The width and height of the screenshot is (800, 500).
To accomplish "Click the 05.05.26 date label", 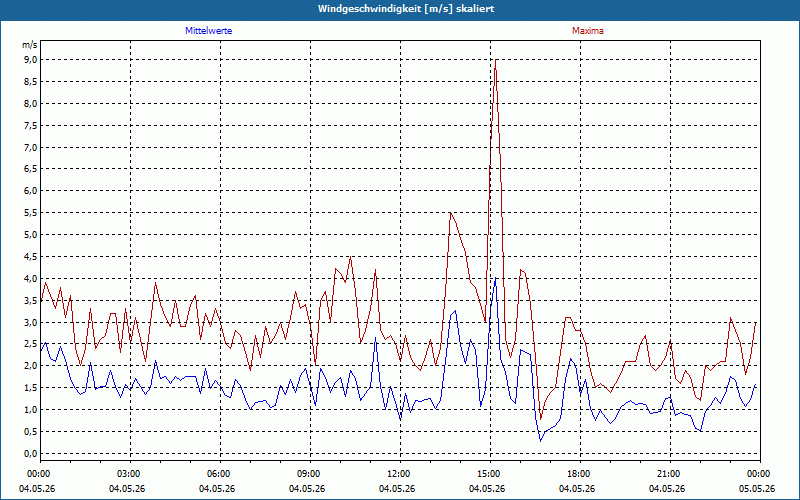I will [x=757, y=489].
